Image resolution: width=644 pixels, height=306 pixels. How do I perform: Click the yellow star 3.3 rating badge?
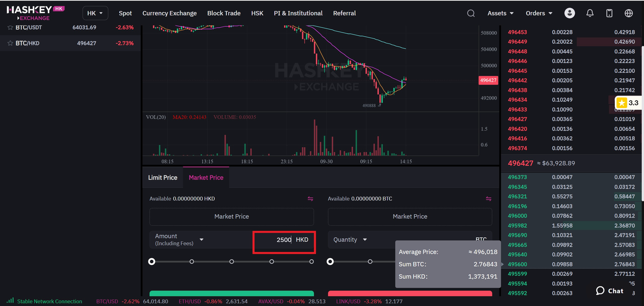tap(627, 103)
